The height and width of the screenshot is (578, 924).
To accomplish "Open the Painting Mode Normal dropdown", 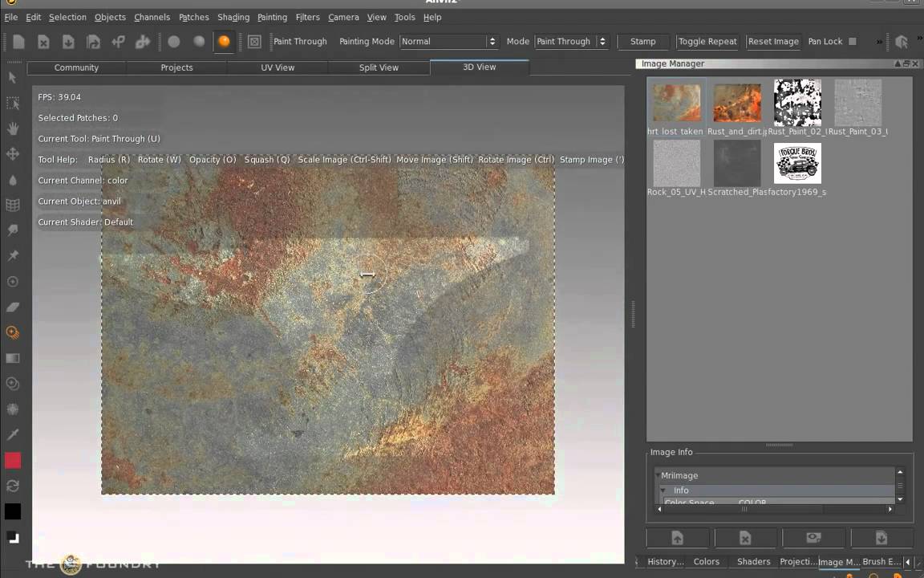I will pyautogui.click(x=448, y=42).
